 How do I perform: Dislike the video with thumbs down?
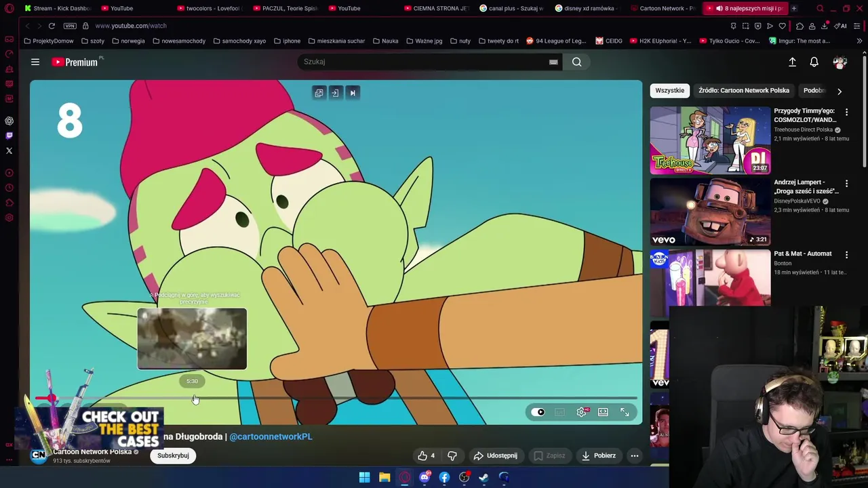tap(452, 455)
